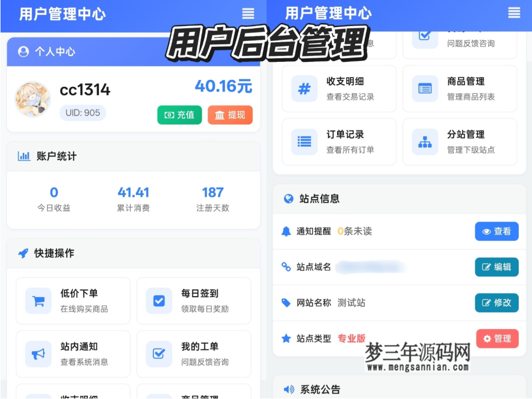Screen dimensions: 532x399
Task: Click the 收支明细 hashtag icon
Action: click(x=304, y=88)
